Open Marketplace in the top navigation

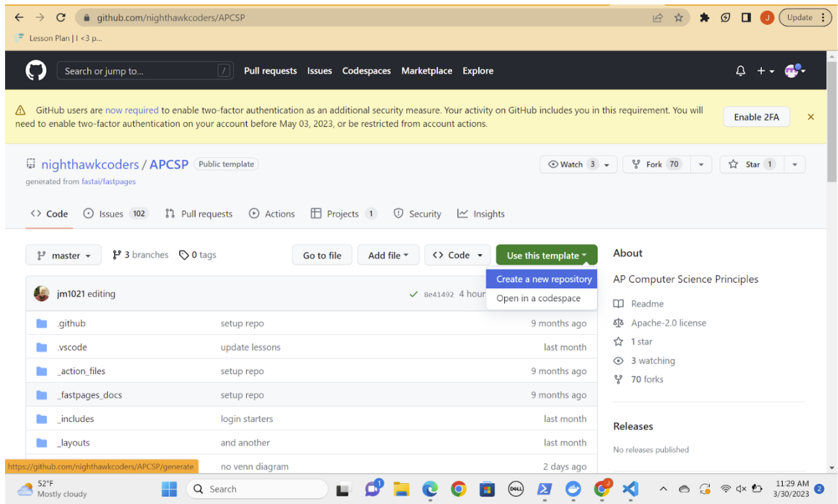427,71
